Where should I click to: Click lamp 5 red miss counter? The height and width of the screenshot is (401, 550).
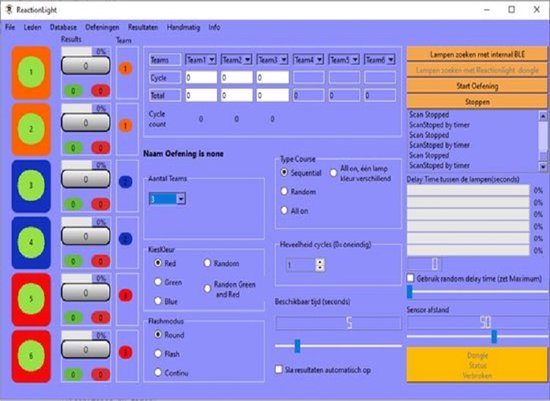(x=101, y=318)
